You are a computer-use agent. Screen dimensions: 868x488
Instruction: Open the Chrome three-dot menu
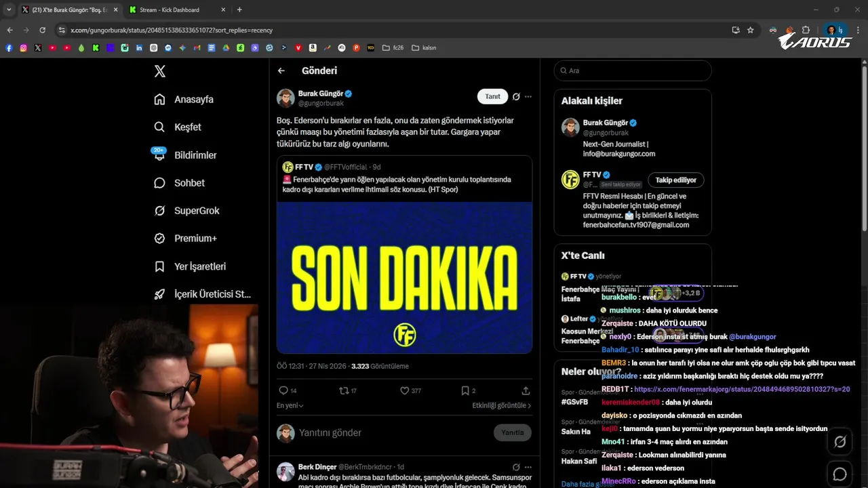pyautogui.click(x=859, y=30)
